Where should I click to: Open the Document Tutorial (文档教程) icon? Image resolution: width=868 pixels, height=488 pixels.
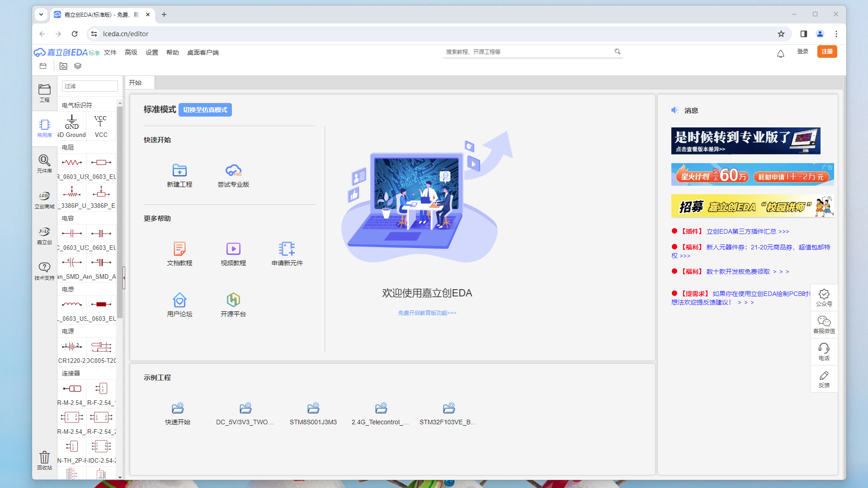pyautogui.click(x=179, y=249)
